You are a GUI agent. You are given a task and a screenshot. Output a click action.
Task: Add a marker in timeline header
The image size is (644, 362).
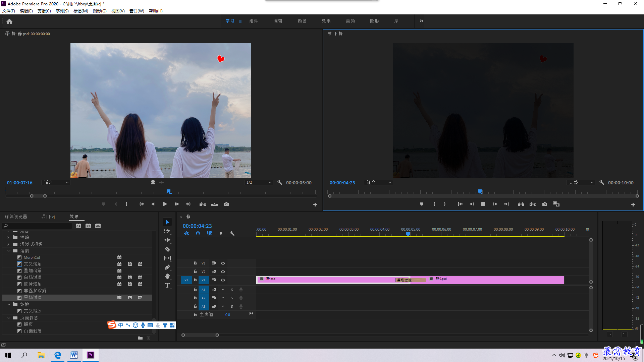[x=221, y=233]
